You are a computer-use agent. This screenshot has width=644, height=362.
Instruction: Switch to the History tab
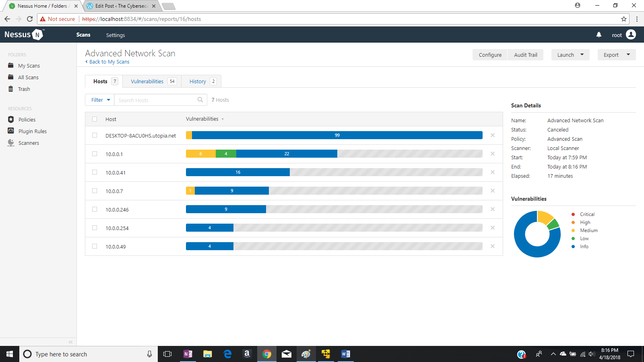198,81
